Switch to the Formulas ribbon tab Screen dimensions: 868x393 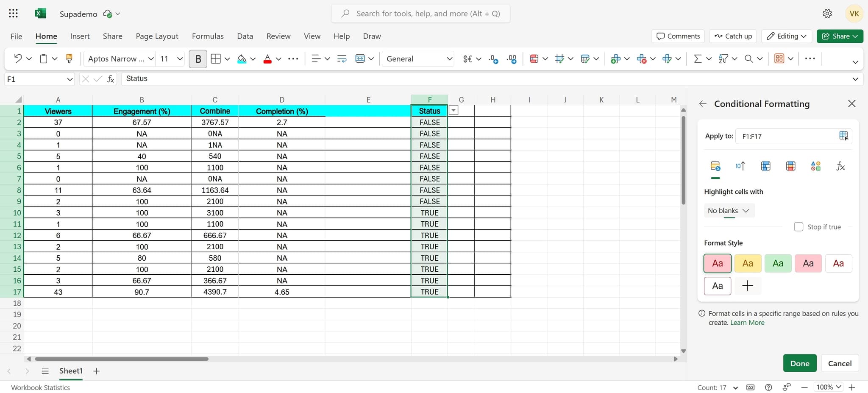click(x=207, y=36)
